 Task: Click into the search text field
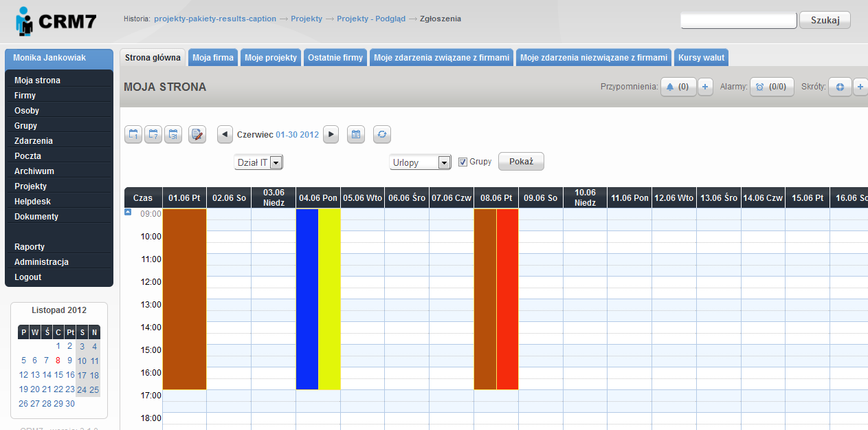pos(738,21)
